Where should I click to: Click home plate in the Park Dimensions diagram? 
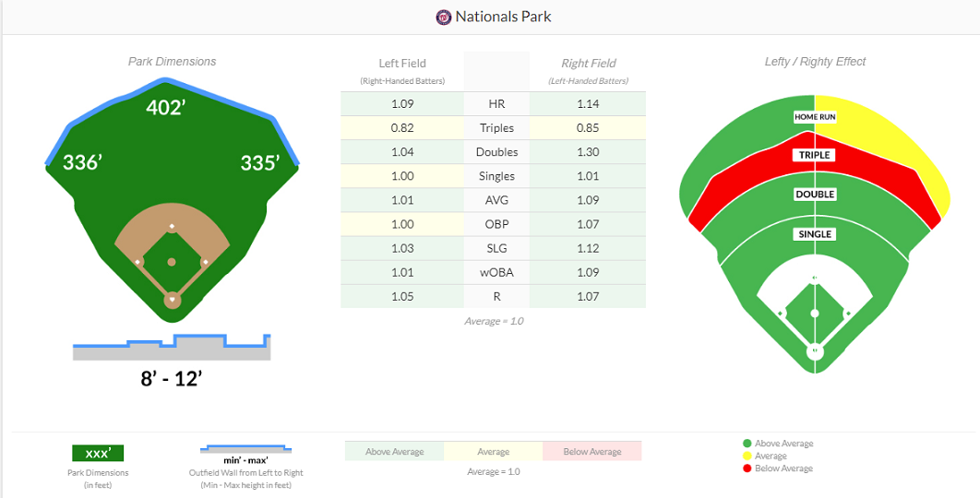(x=172, y=300)
